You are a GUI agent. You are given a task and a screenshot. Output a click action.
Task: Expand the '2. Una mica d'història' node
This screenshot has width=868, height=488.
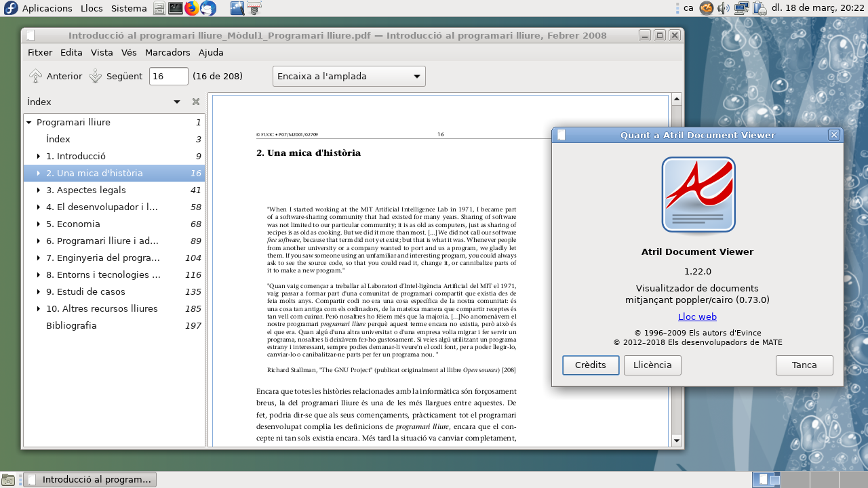39,174
